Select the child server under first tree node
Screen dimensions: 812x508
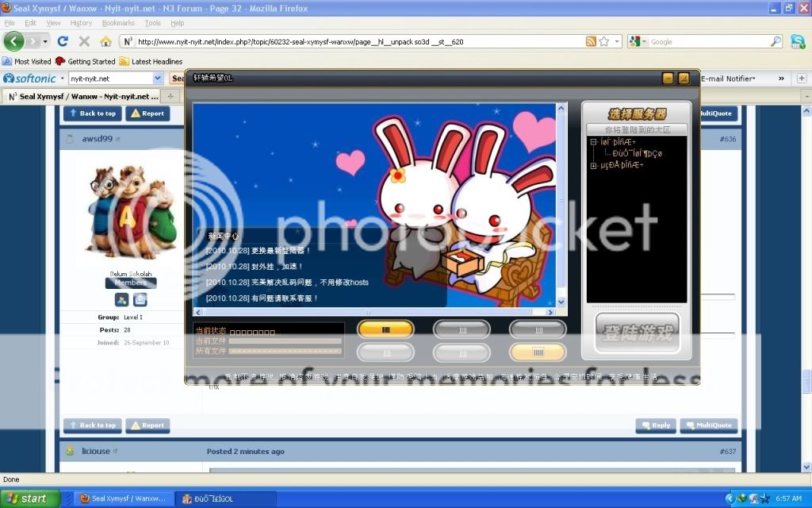tap(637, 153)
